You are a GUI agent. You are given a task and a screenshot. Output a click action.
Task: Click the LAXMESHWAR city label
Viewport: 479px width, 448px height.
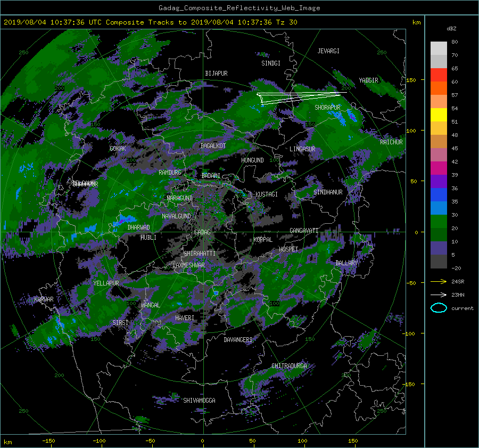(188, 265)
